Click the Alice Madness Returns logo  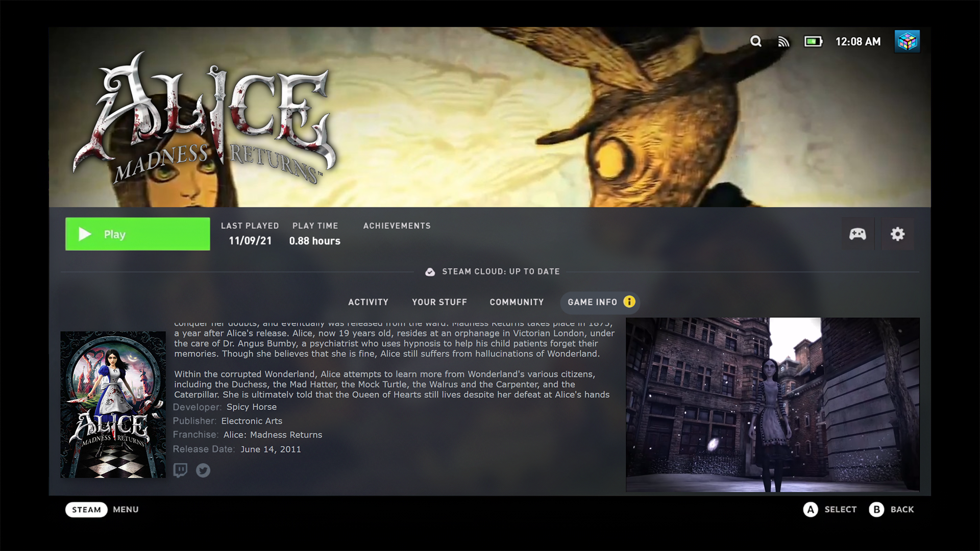(204, 118)
